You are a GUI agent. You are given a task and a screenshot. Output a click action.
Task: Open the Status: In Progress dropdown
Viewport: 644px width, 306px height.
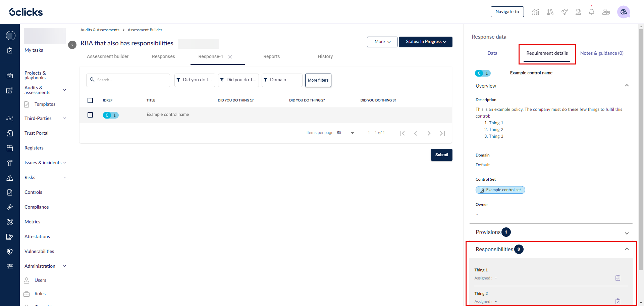(x=425, y=42)
